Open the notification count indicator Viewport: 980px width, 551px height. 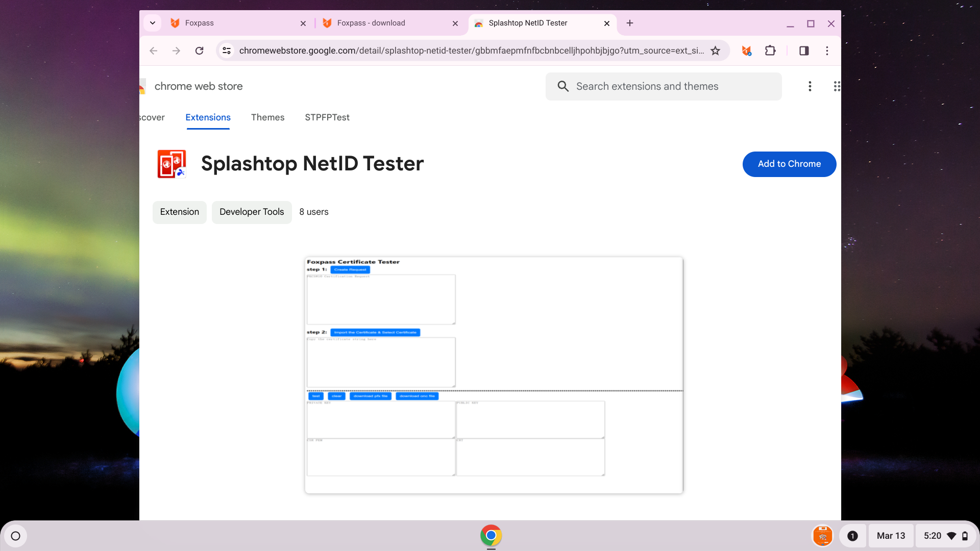tap(852, 536)
